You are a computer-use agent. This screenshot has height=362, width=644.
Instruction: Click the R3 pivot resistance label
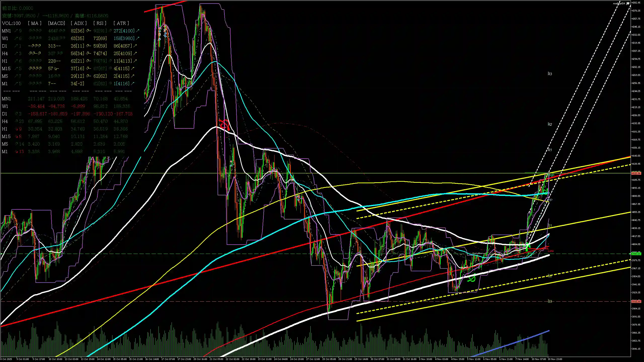(550, 74)
